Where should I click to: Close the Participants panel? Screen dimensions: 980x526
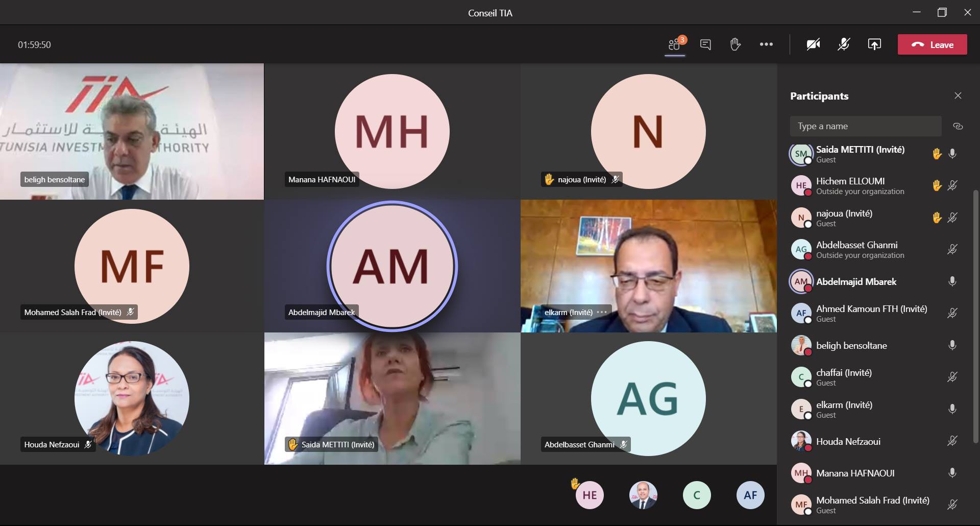pyautogui.click(x=958, y=95)
